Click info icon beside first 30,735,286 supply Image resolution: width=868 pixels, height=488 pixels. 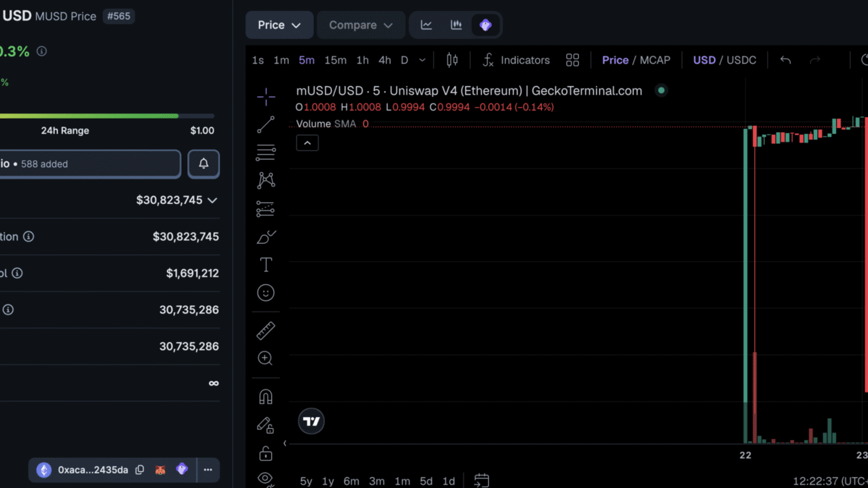point(8,309)
